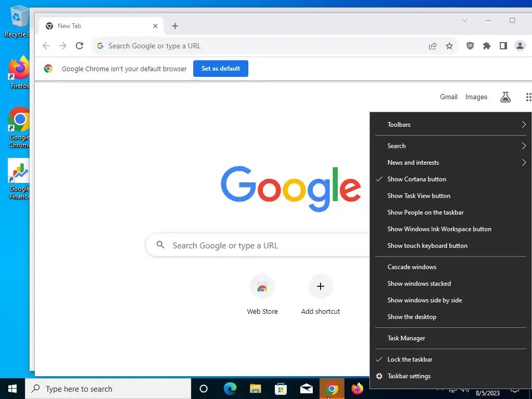Select the Google Chrome desktop shortcut
Image resolution: width=532 pixels, height=399 pixels.
(x=19, y=127)
